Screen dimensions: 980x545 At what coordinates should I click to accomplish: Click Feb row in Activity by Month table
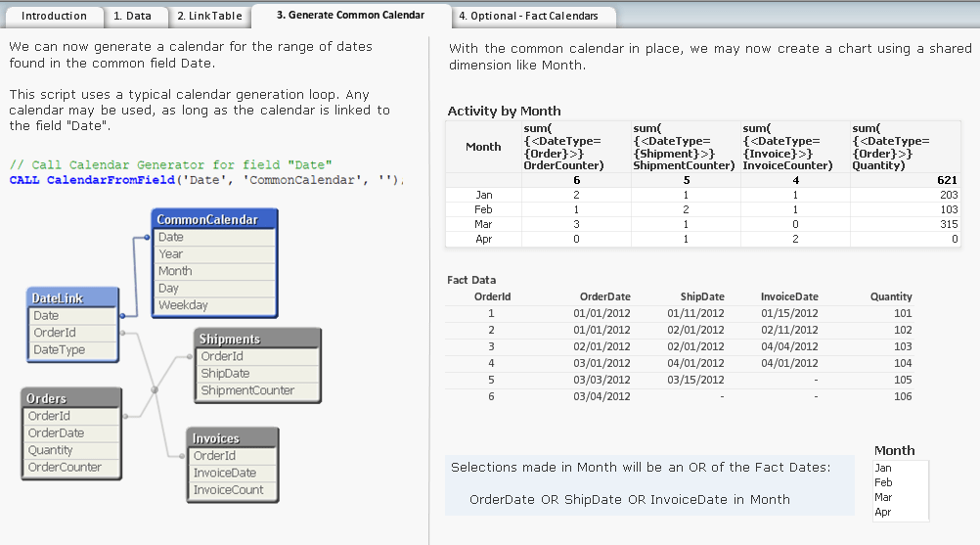point(702,209)
